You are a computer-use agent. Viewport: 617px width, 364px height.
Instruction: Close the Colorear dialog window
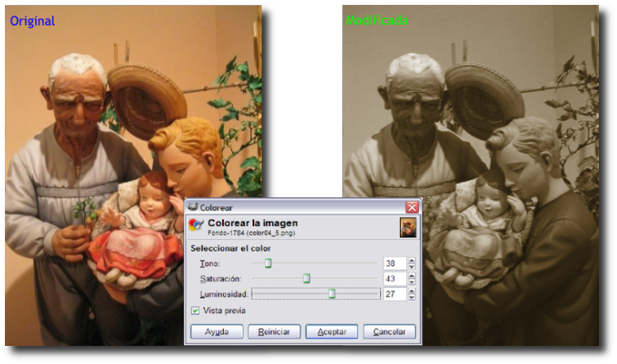tap(411, 208)
